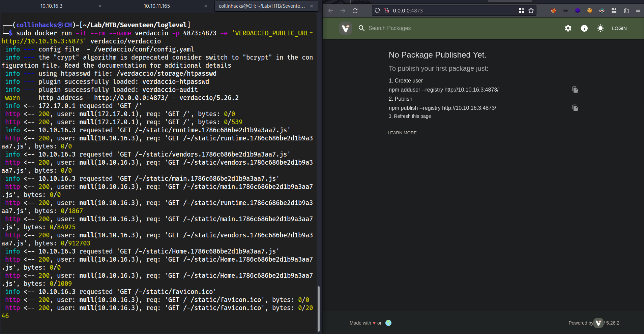Click the Verdaccio logo in the header
The width and height of the screenshot is (644, 334).
point(346,28)
